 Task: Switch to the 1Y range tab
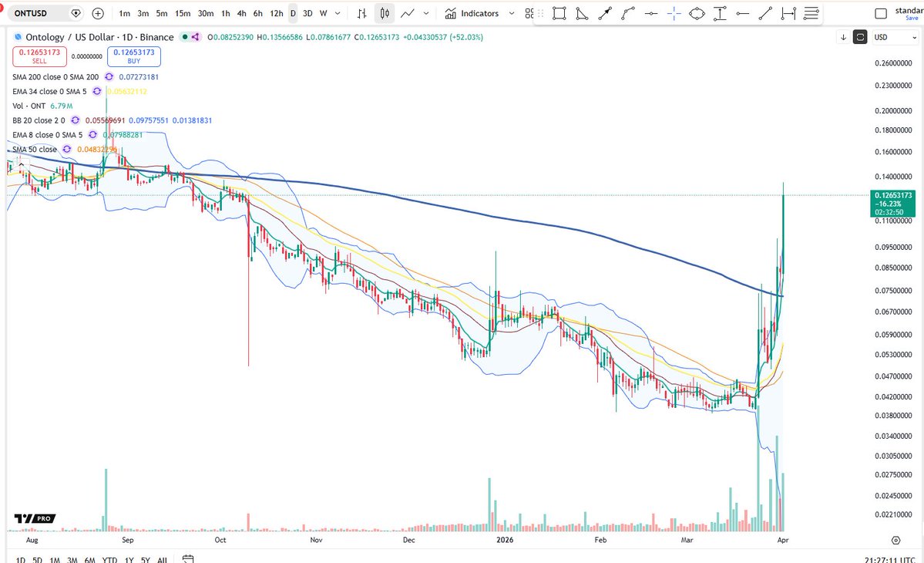tap(129, 561)
